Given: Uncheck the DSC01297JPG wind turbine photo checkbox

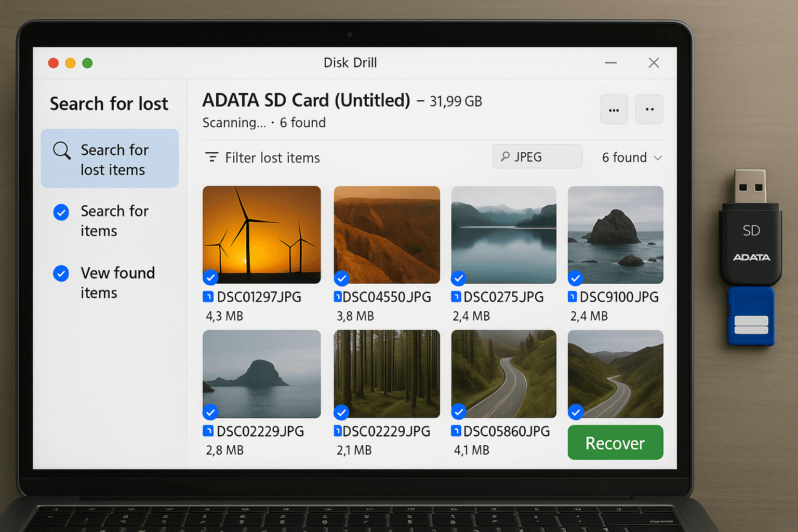Looking at the screenshot, I should 210,278.
